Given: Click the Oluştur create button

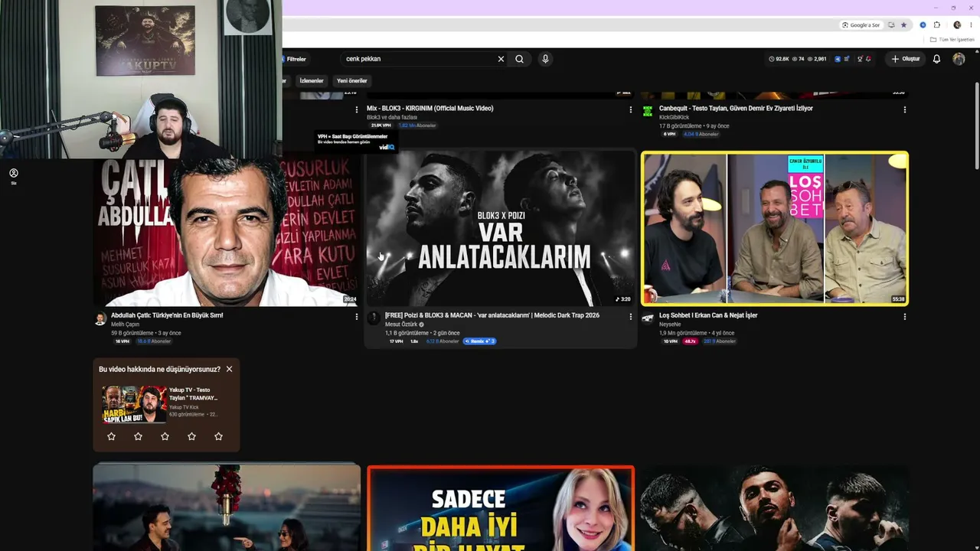Looking at the screenshot, I should 905,59.
